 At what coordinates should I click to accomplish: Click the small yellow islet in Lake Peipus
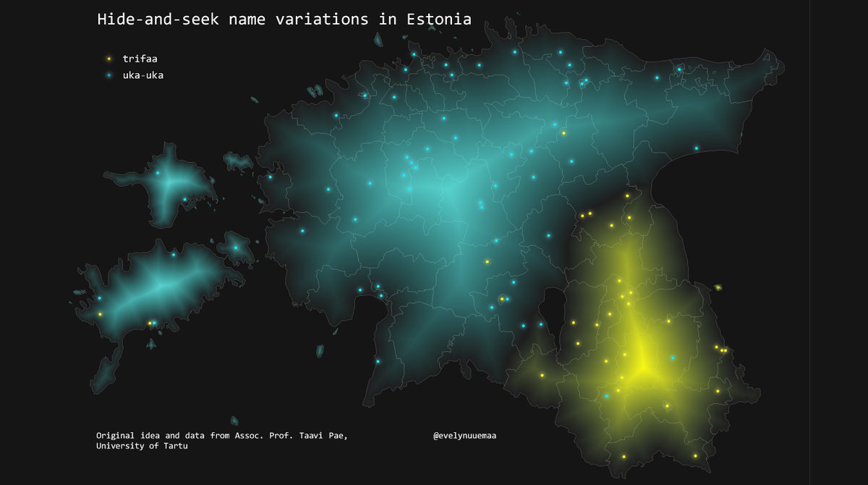pos(718,287)
